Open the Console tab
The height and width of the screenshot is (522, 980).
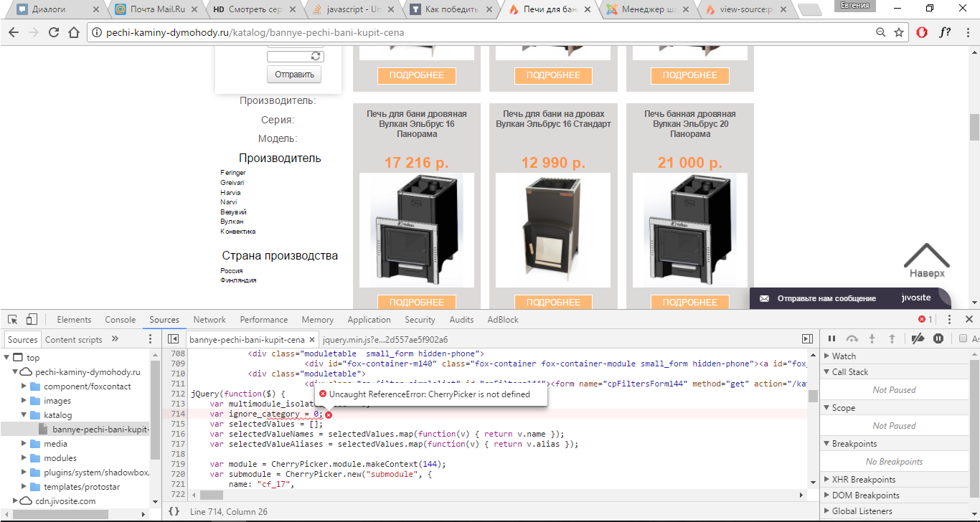coord(121,320)
